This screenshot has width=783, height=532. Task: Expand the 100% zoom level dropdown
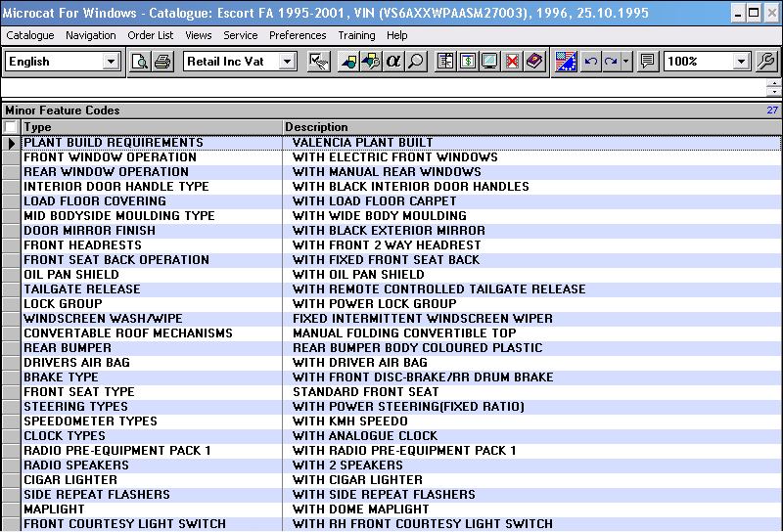pyautogui.click(x=741, y=62)
